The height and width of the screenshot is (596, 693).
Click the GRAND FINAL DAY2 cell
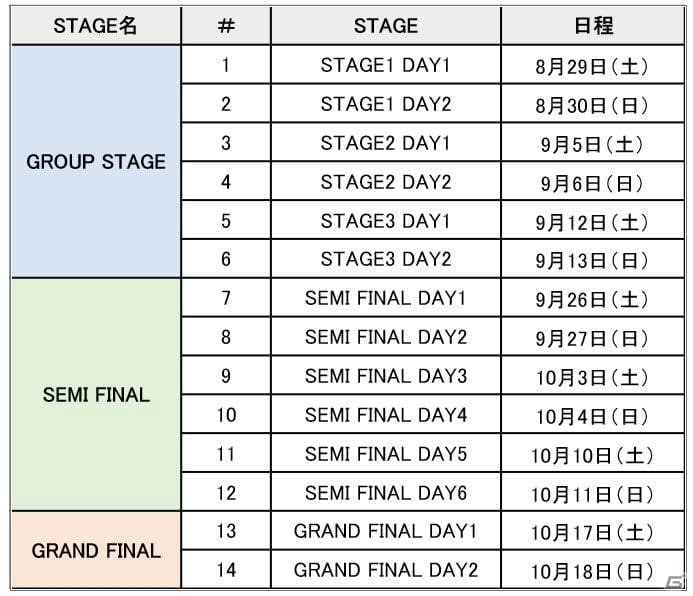[x=385, y=569]
